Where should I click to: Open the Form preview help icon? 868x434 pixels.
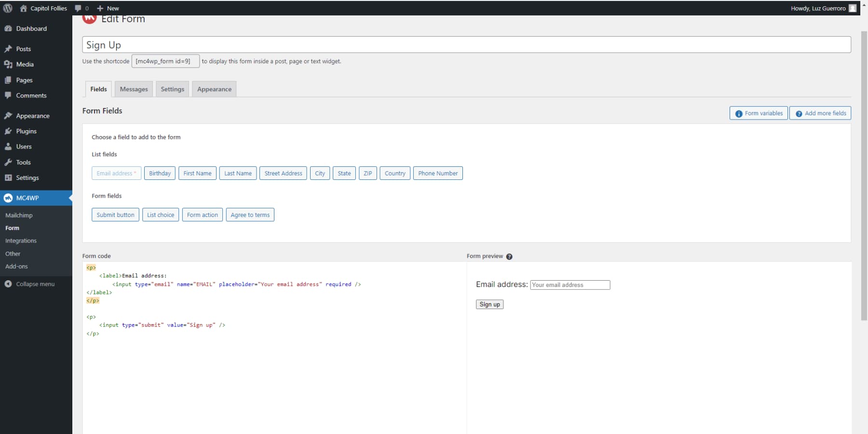click(510, 256)
